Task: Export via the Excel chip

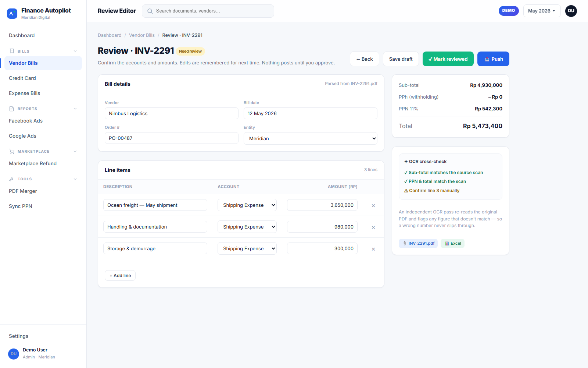Action: pos(452,243)
